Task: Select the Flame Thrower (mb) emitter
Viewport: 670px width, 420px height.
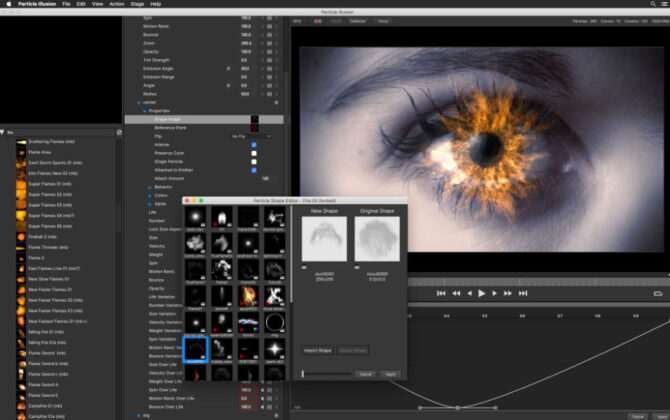Action: click(46, 247)
